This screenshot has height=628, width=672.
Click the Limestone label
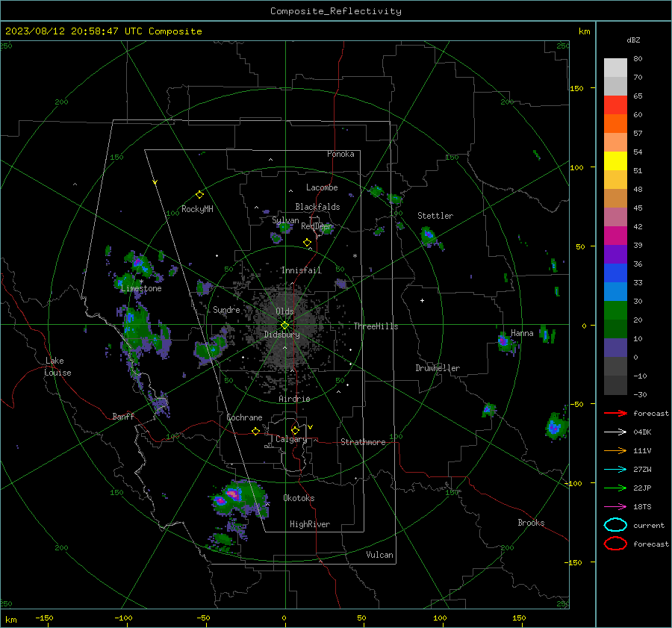141,288
